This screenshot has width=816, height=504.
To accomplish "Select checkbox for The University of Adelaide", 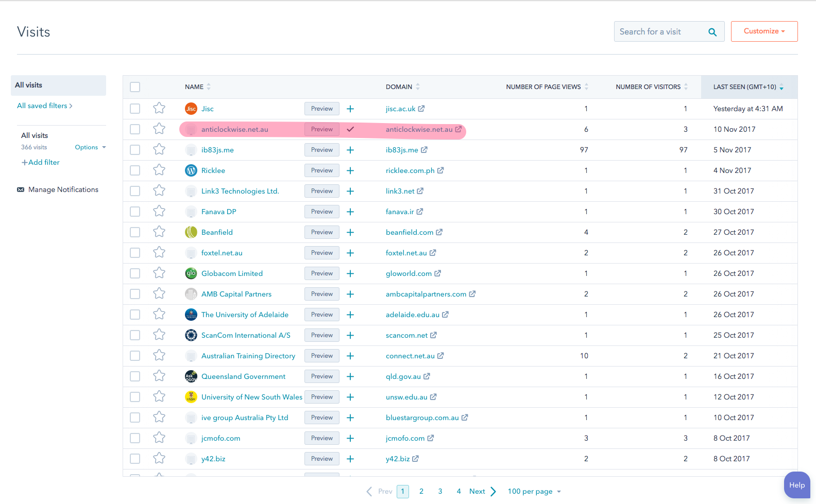I will point(135,315).
